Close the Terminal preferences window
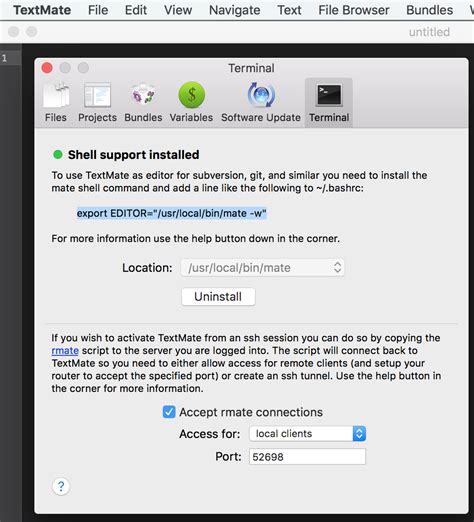This screenshot has height=522, width=474. (x=47, y=68)
